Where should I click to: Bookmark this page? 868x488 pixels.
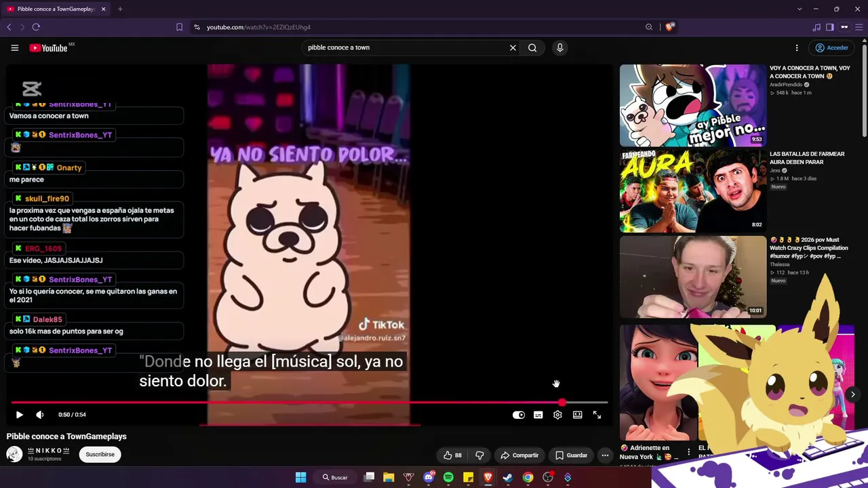click(179, 27)
